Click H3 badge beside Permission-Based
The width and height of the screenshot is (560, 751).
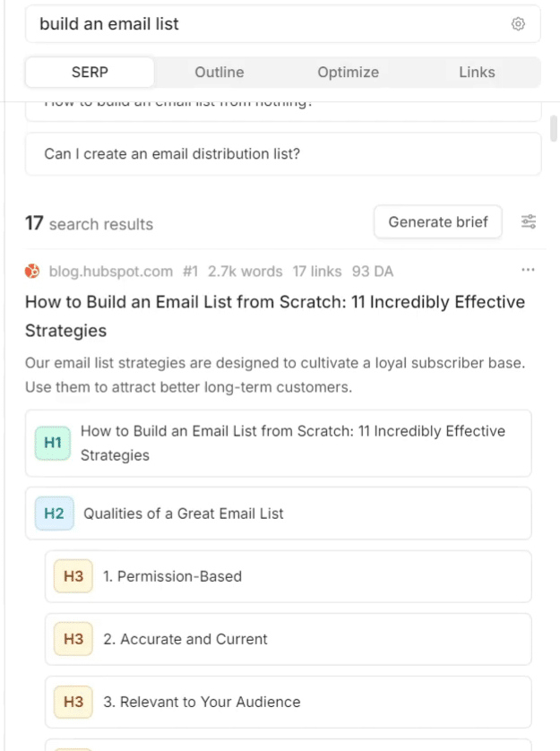[x=73, y=576]
